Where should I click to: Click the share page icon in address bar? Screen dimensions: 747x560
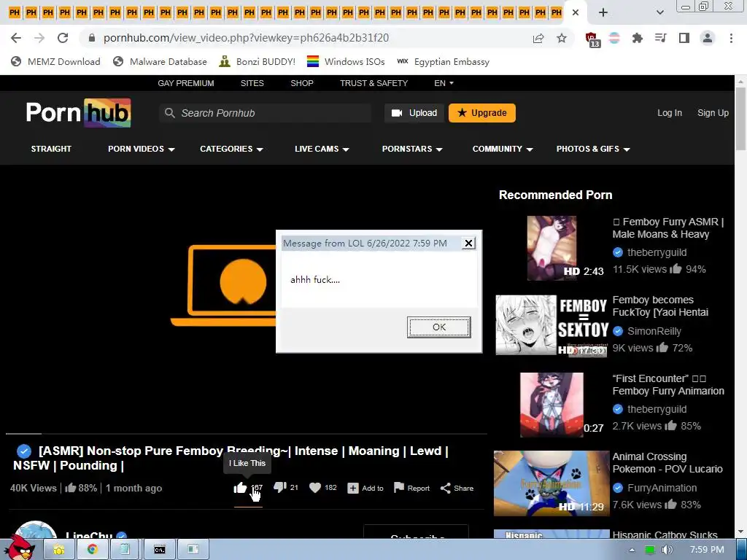[x=538, y=38]
